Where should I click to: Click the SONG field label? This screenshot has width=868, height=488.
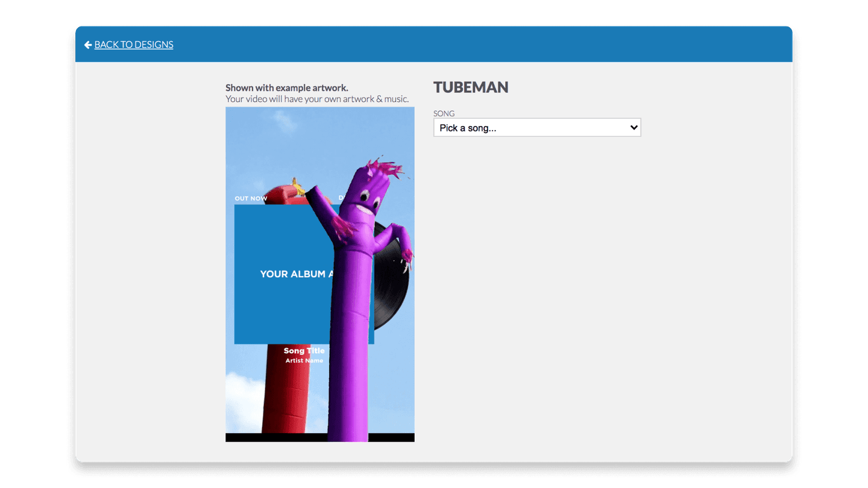tap(444, 113)
